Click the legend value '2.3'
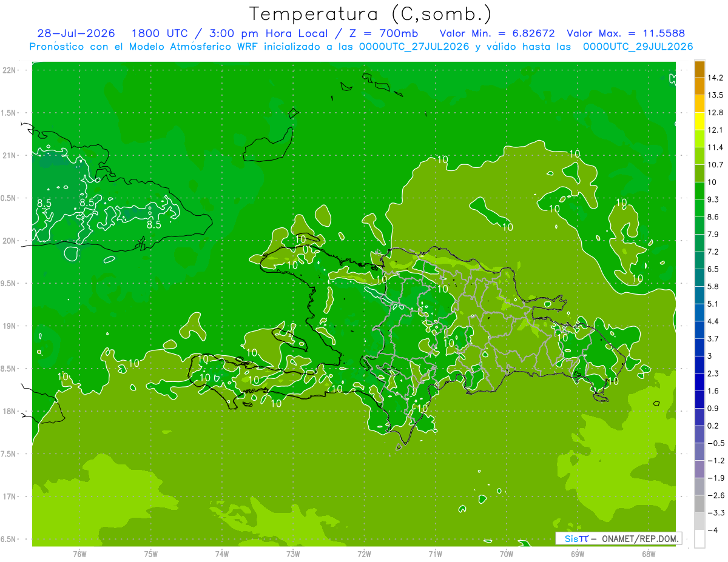Image resolution: width=728 pixels, height=562 pixels. tap(713, 373)
